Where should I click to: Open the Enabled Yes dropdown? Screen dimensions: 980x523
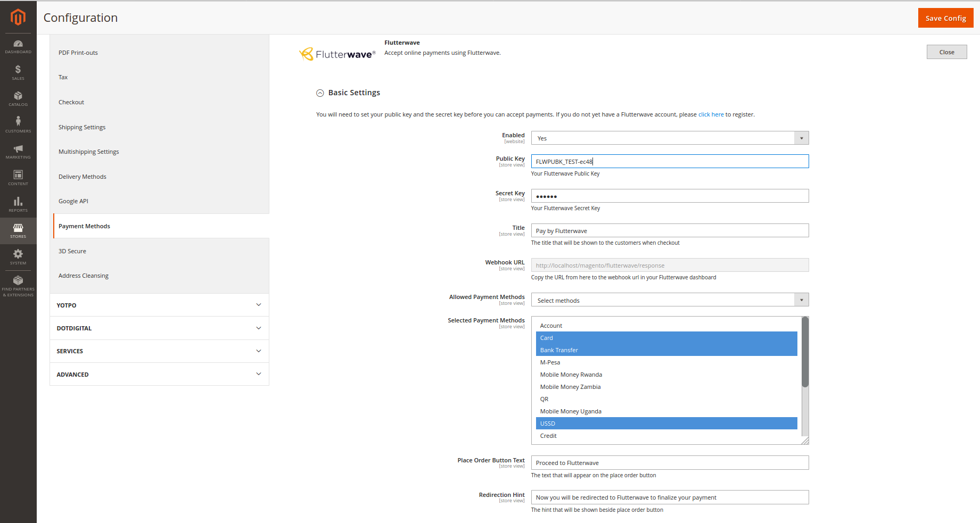click(x=670, y=138)
